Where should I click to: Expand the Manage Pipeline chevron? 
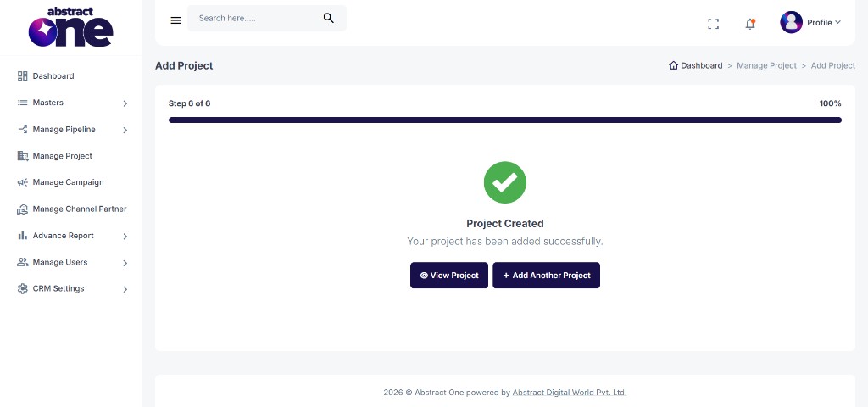point(125,130)
